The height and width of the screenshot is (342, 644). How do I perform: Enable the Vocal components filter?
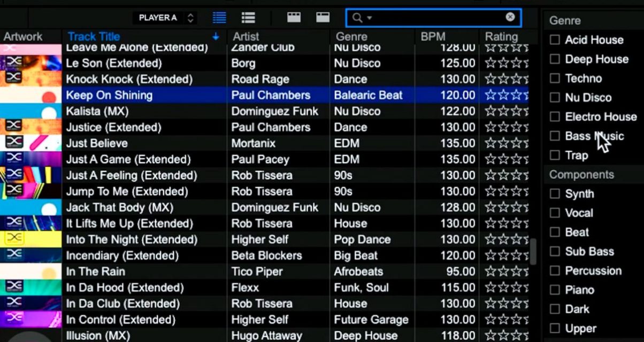554,213
